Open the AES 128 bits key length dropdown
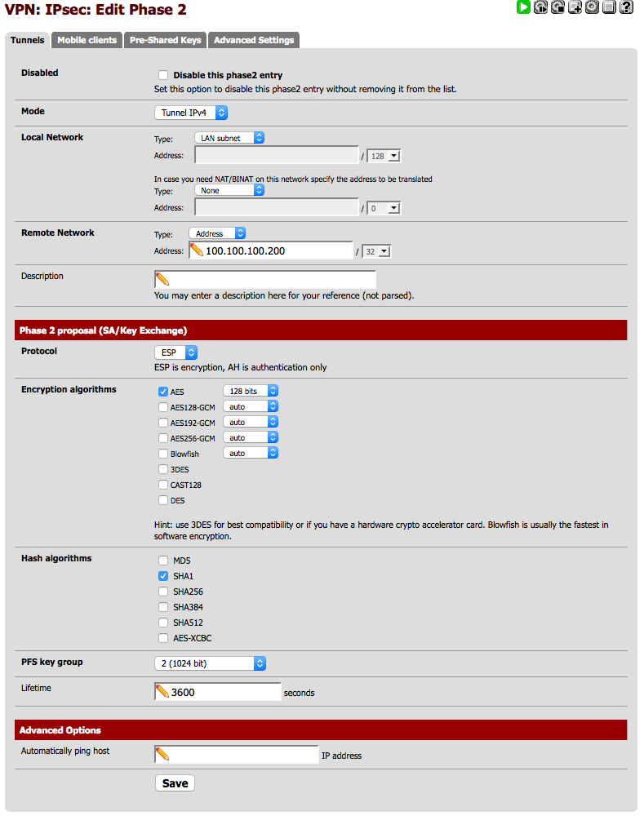The width and height of the screenshot is (644, 820). (251, 391)
